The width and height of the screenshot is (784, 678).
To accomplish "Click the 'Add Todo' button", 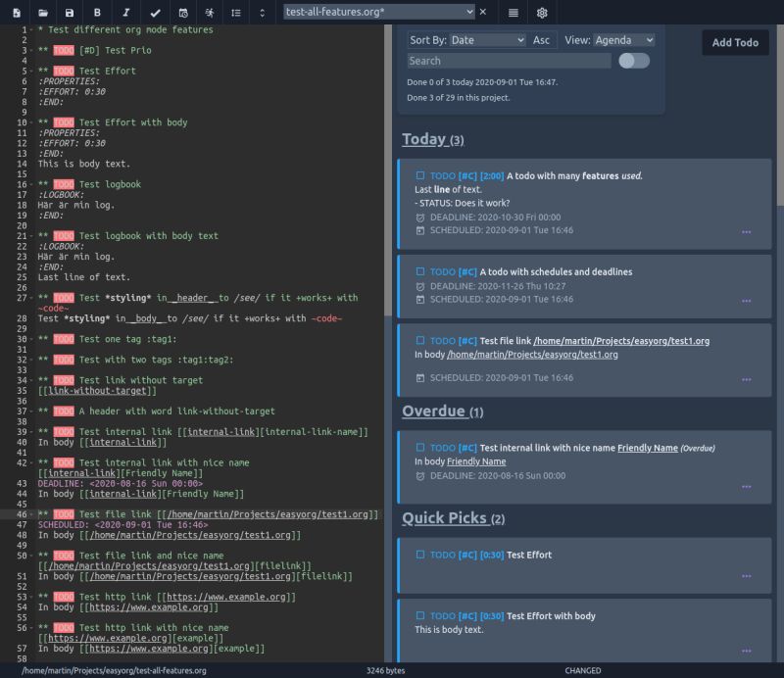I will click(735, 42).
